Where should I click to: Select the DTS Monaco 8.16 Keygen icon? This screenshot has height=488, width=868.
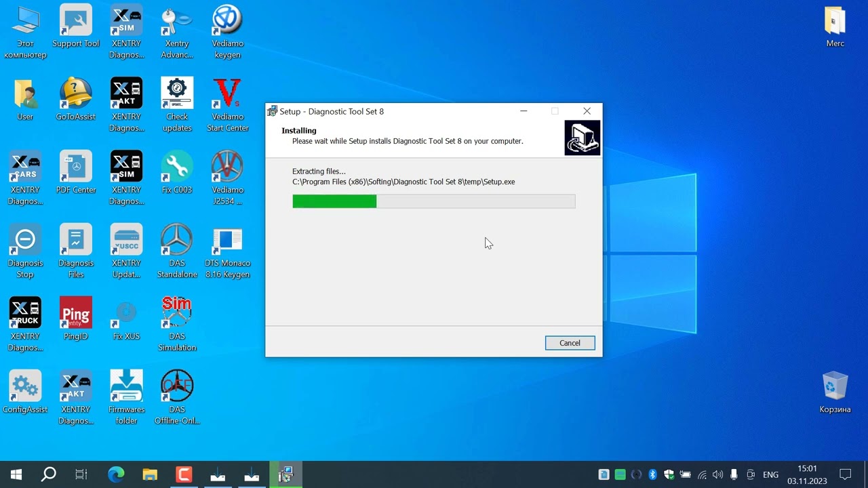point(227,251)
